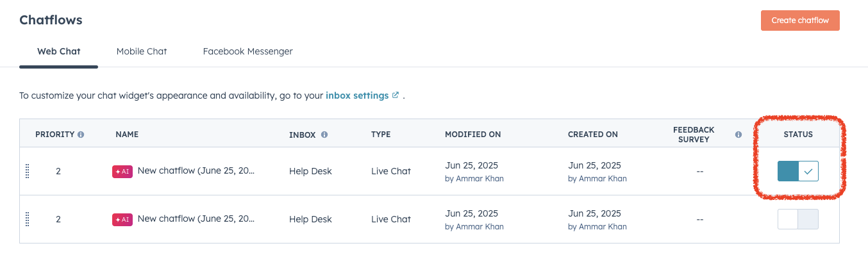Click the Priority column info icon
The image size is (868, 264).
point(81,135)
